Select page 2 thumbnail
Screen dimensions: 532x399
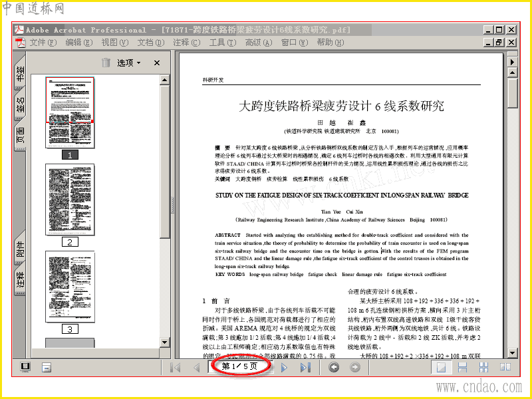(70, 200)
